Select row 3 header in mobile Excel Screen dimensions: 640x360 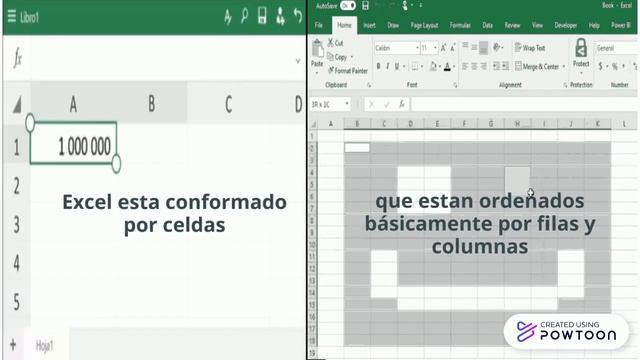tap(16, 225)
